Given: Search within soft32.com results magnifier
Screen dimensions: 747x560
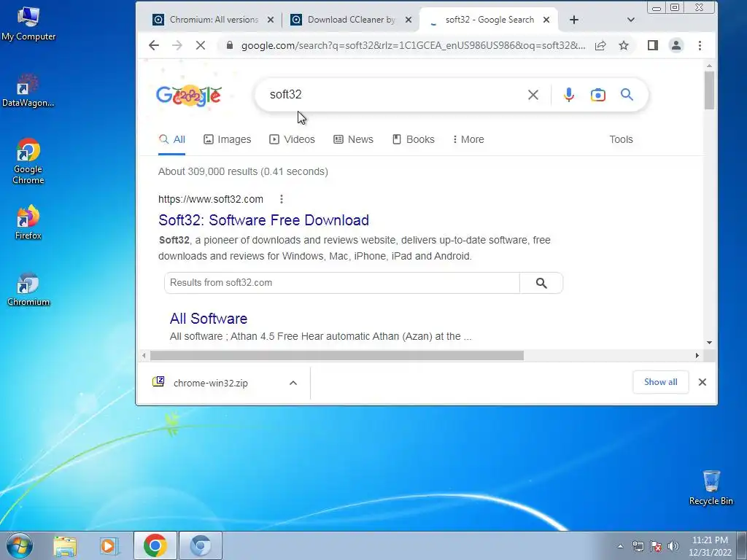Looking at the screenshot, I should click(541, 283).
